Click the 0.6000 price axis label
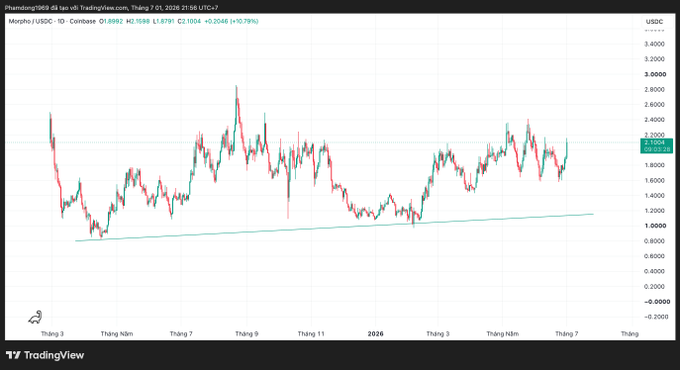The image size is (680, 370). (x=654, y=256)
